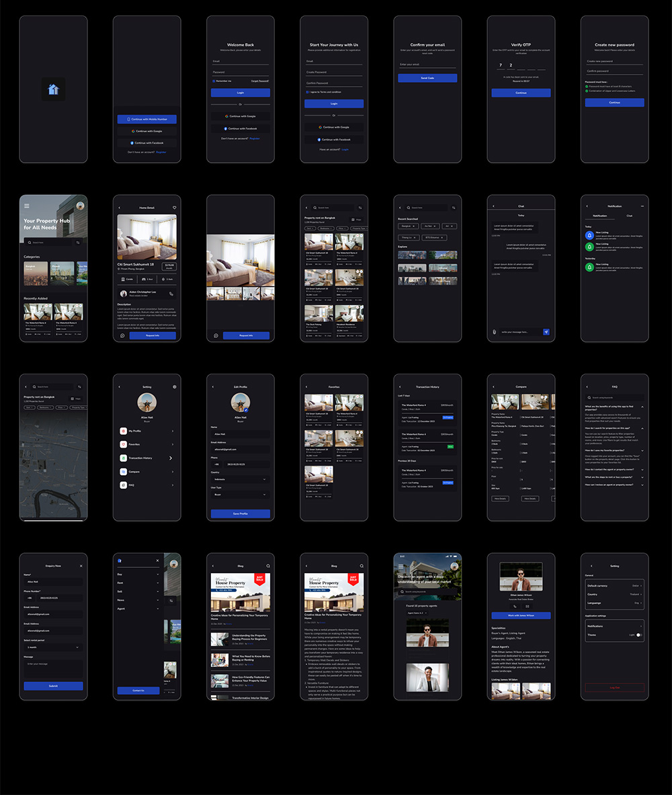The width and height of the screenshot is (672, 795).
Task: Open Select rental period dropdown
Action: point(53,648)
